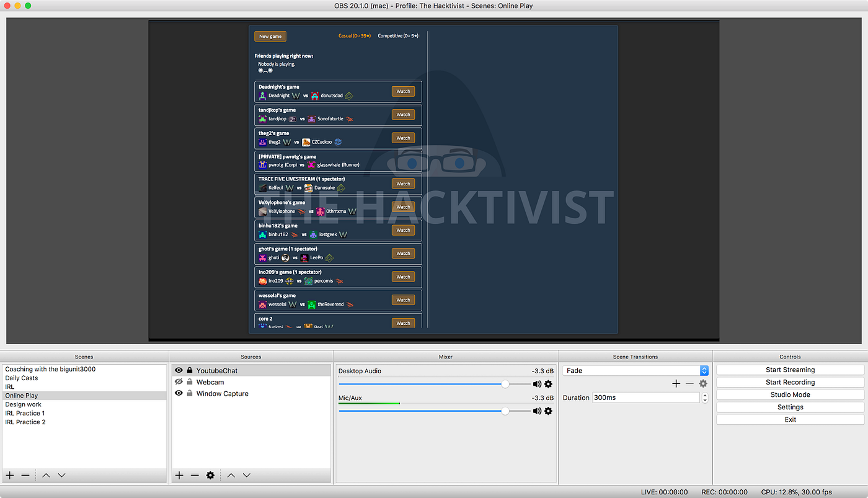
Task: Open OBS Settings
Action: pos(790,407)
